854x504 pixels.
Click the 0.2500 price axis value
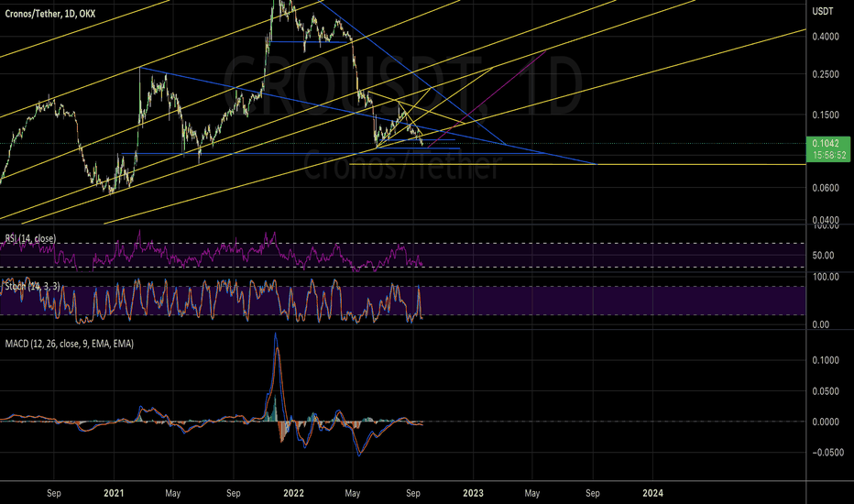pos(826,74)
